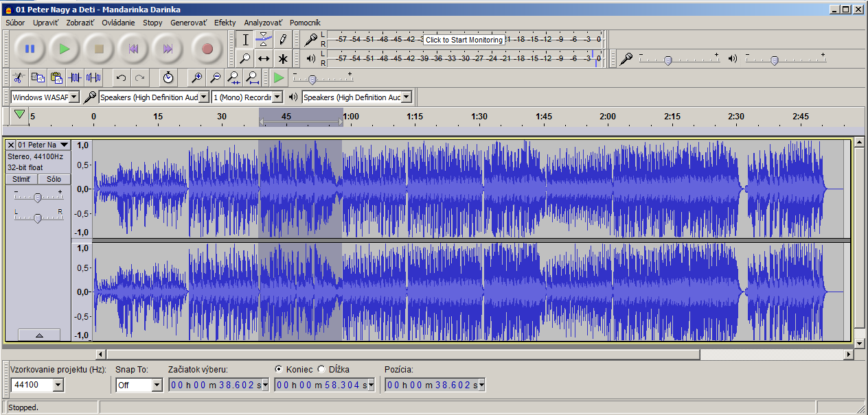868x415 pixels.
Task: Start playback with the green Play button
Action: (64, 49)
